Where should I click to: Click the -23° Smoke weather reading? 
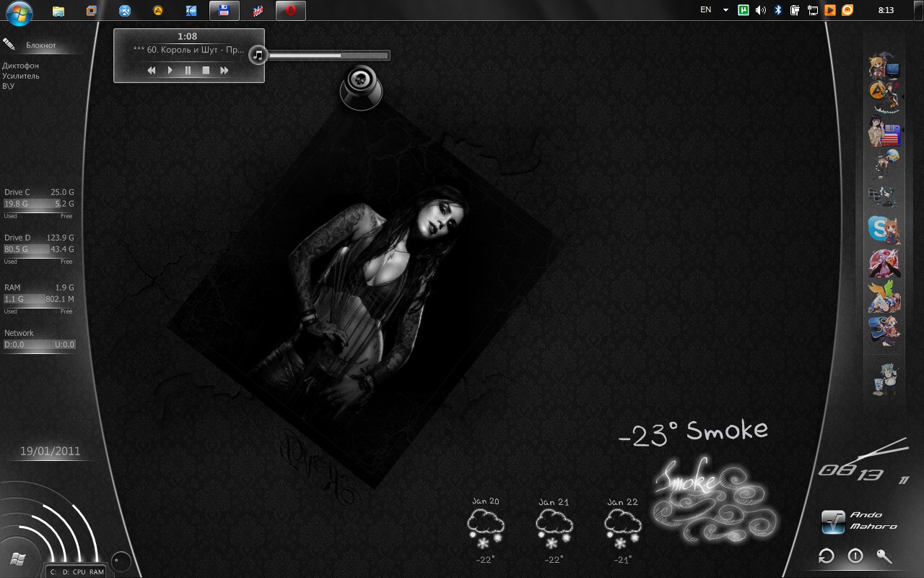coord(694,432)
